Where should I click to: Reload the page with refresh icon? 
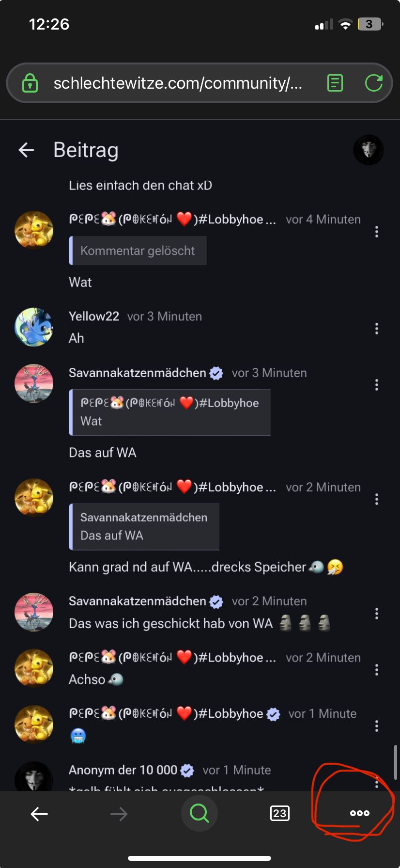pyautogui.click(x=374, y=83)
